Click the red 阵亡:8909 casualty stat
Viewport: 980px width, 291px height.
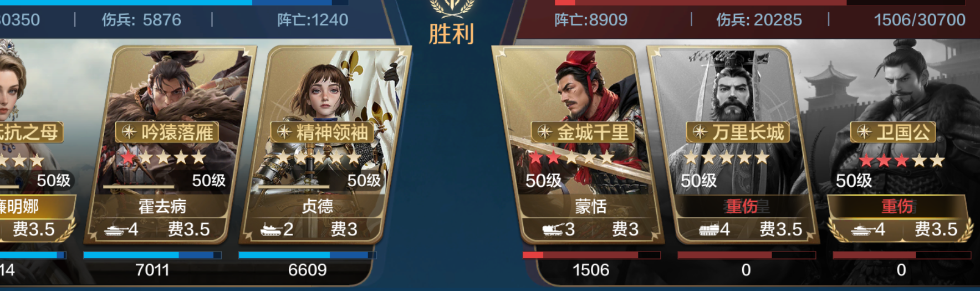coord(591,20)
